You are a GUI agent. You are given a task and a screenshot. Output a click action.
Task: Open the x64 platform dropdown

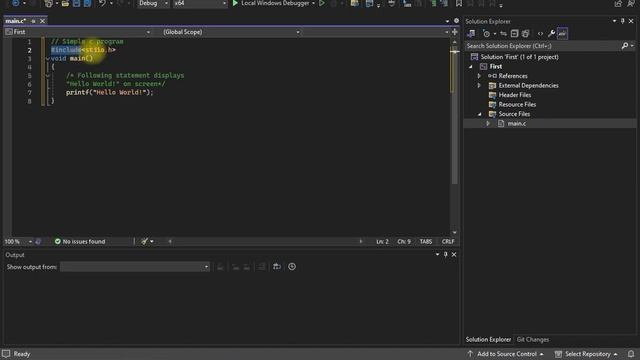pyautogui.click(x=200, y=3)
